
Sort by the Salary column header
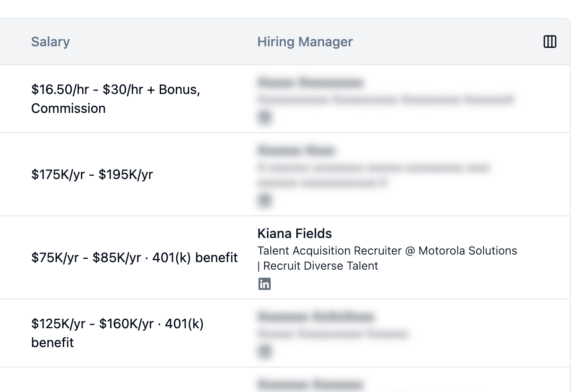click(51, 42)
